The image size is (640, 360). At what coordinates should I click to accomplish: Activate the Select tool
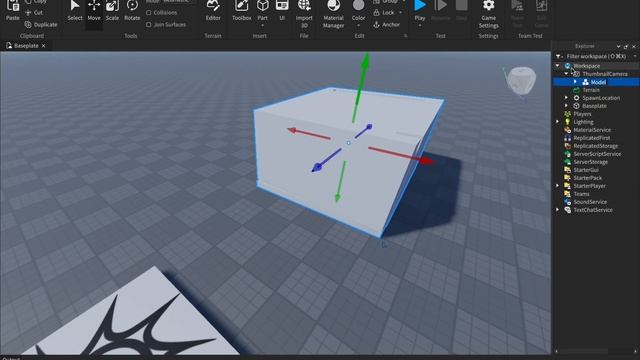pos(75,11)
